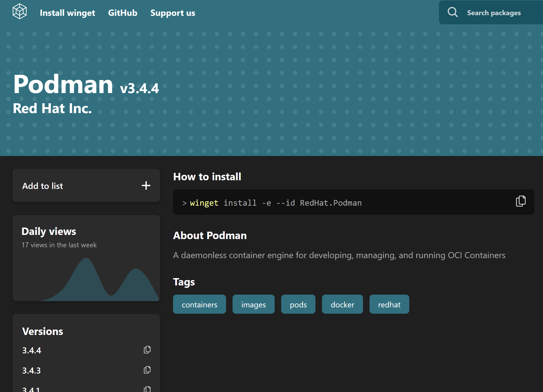Viewport: 543px width, 392px height.
Task: Click the winget install command text
Action: tap(275, 203)
